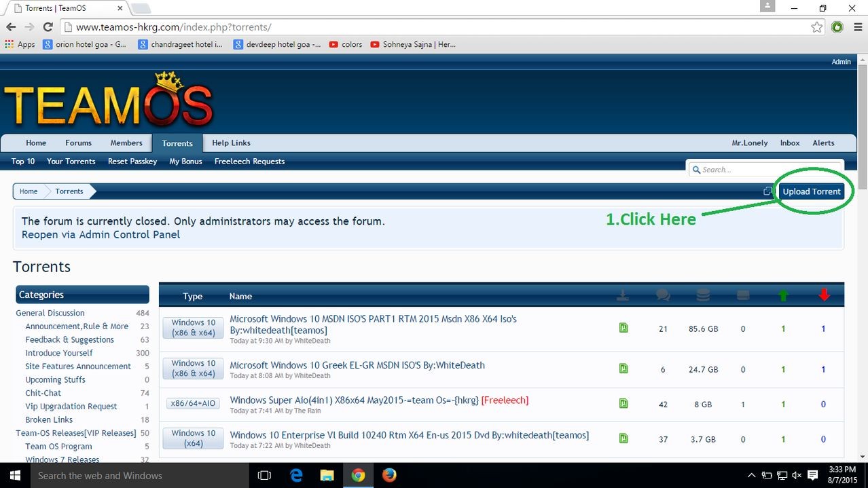Filter by x86/64+AIO type tag
The width and height of the screenshot is (868, 488).
193,403
